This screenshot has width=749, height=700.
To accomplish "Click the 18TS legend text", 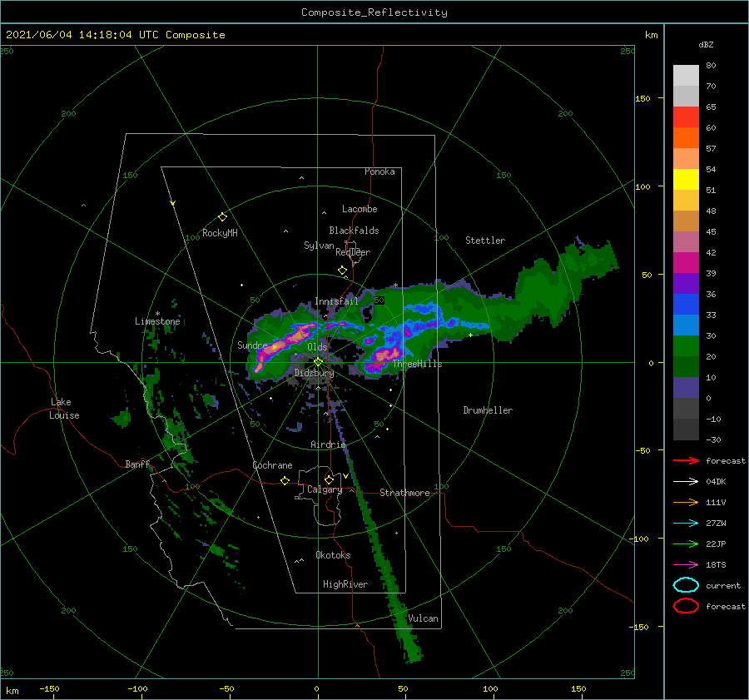I will point(716,565).
